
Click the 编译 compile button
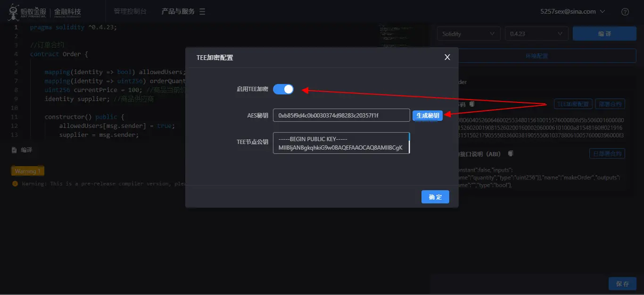[604, 33]
